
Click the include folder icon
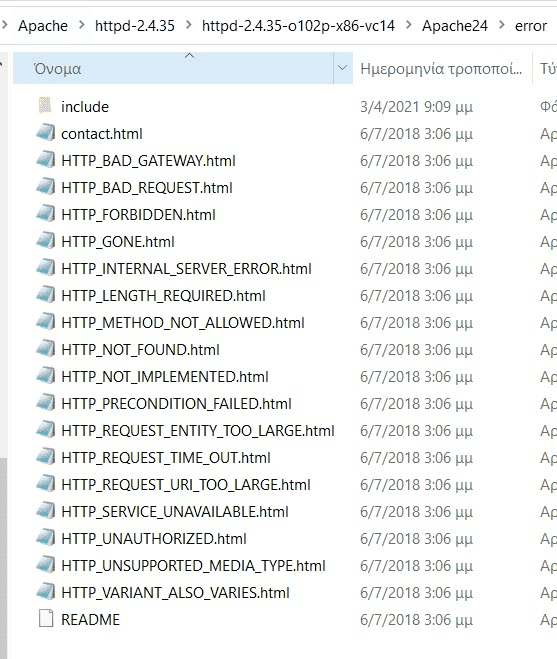point(45,106)
